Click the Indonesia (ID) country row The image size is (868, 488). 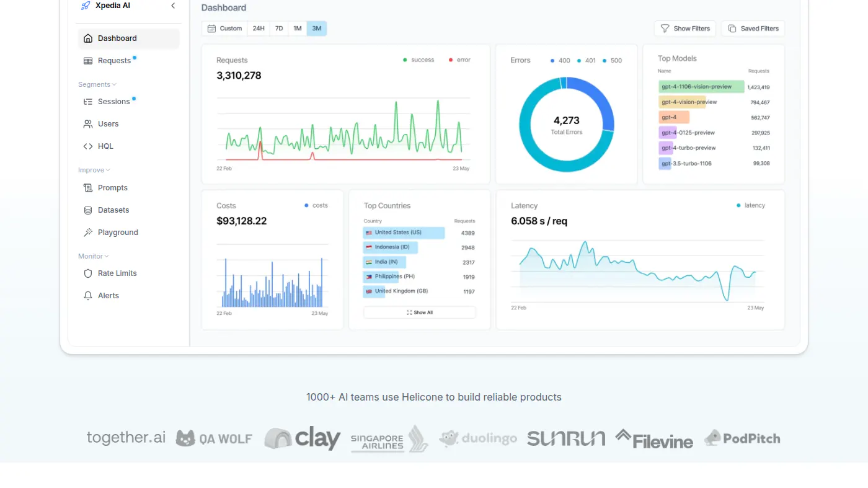pyautogui.click(x=419, y=247)
